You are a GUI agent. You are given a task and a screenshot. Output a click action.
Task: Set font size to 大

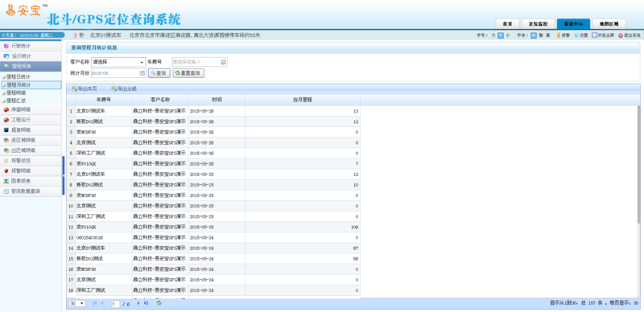coord(493,35)
